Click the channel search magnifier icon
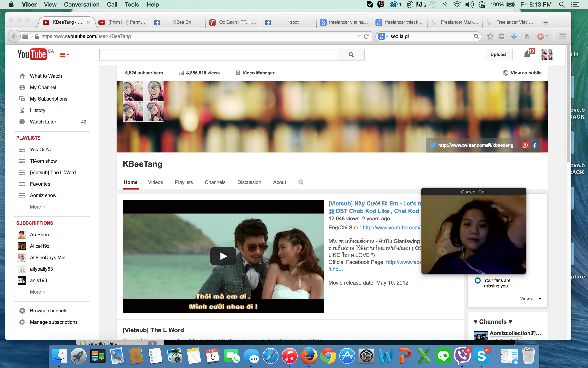This screenshot has width=588, height=368. [301, 182]
